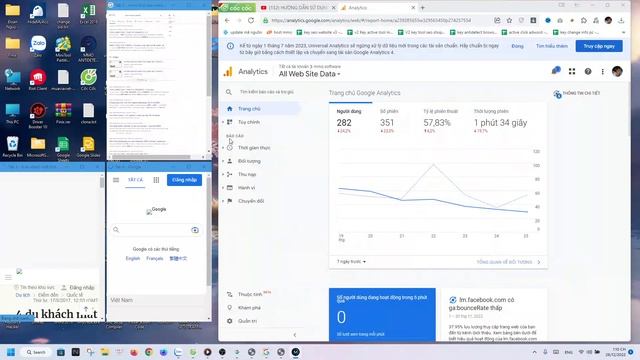
Task: Open Thuộc tính beta item in sidebar
Action: click(x=249, y=294)
